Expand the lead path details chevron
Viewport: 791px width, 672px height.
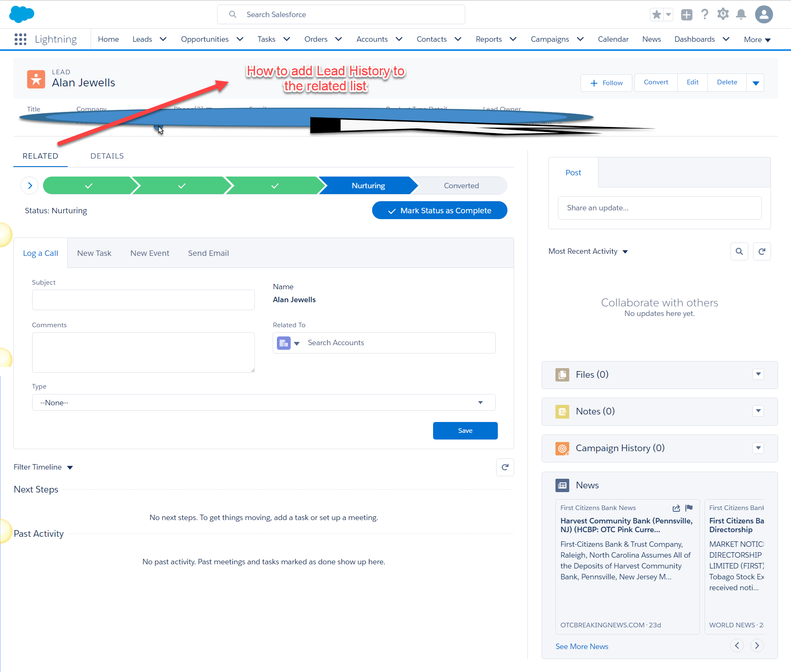30,186
